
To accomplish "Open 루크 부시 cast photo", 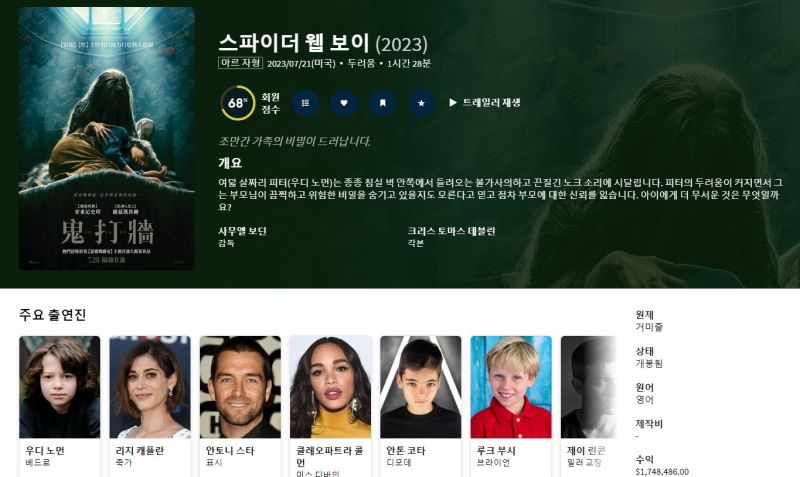I will 511,387.
